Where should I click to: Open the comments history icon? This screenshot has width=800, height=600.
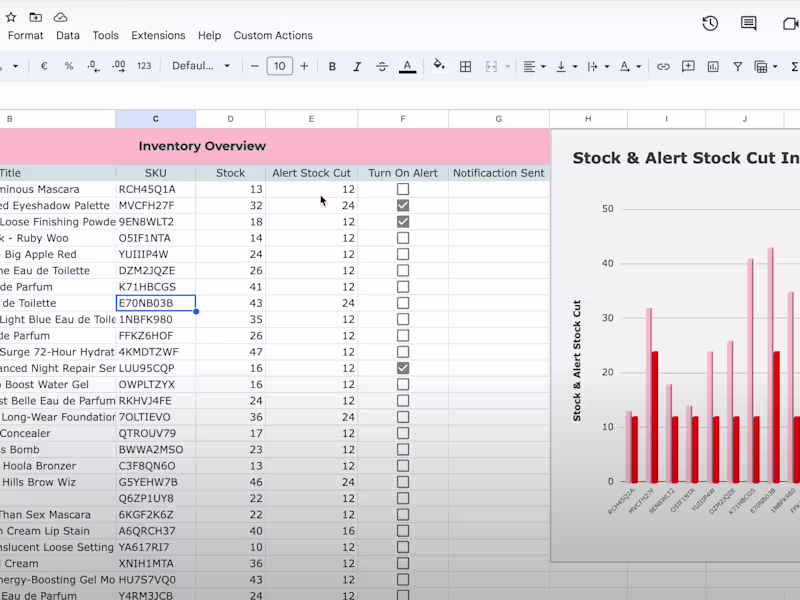coord(748,23)
